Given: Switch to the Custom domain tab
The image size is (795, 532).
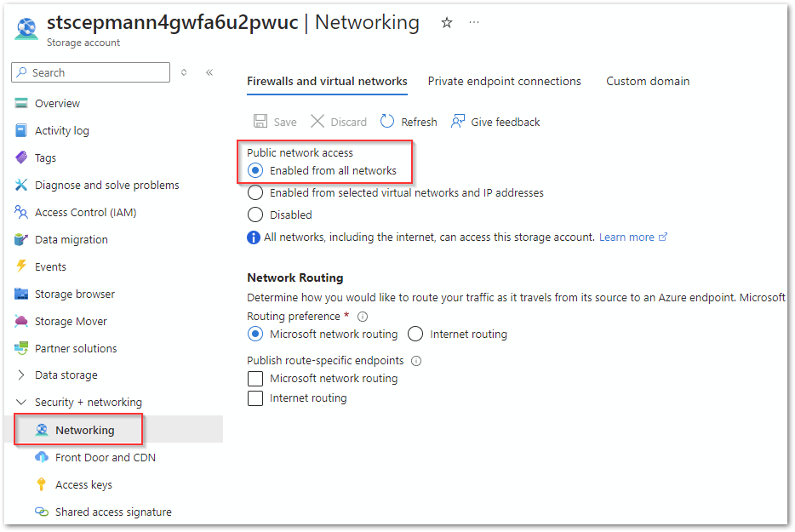Looking at the screenshot, I should click(x=648, y=81).
